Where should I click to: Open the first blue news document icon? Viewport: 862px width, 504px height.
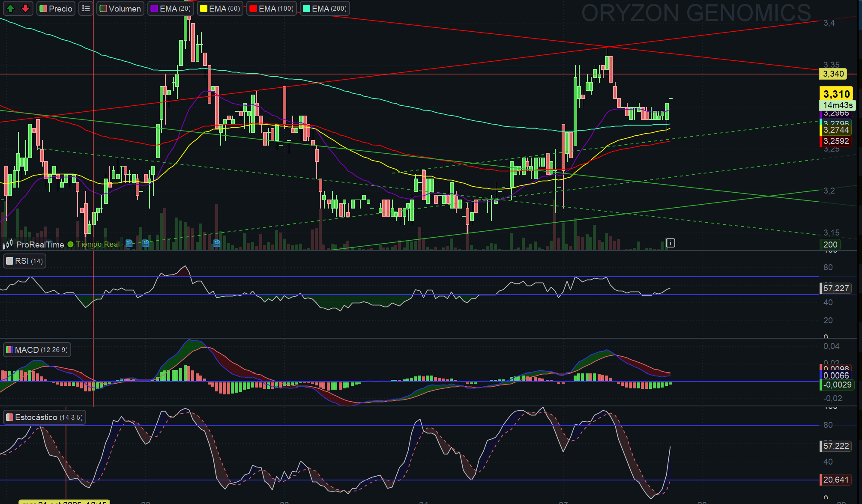[129, 244]
